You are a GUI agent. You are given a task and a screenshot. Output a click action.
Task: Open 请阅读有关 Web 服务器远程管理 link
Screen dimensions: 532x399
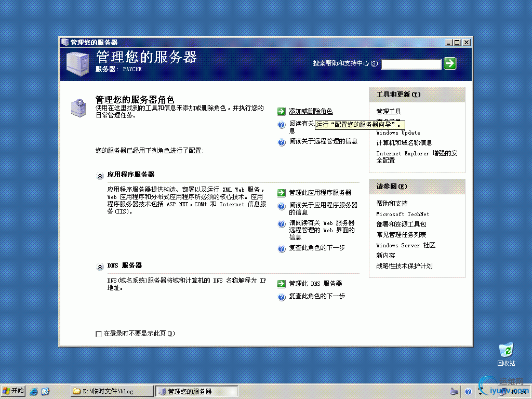click(x=322, y=230)
